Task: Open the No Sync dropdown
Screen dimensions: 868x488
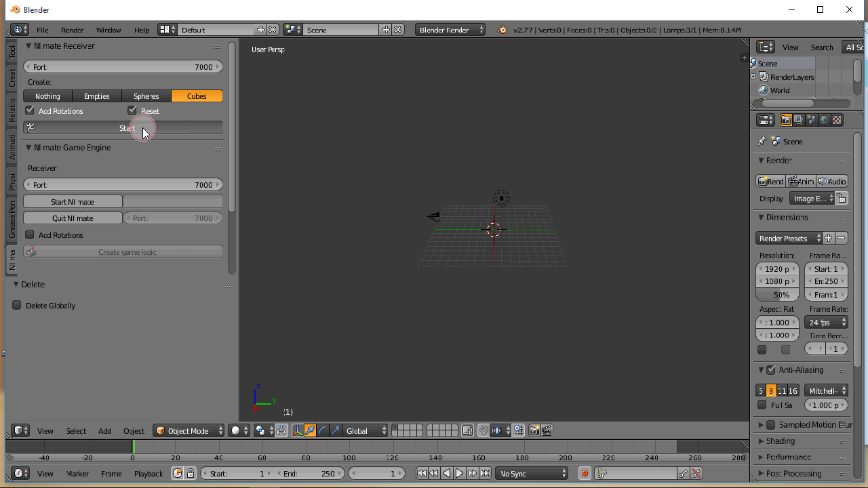Action: (x=532, y=473)
